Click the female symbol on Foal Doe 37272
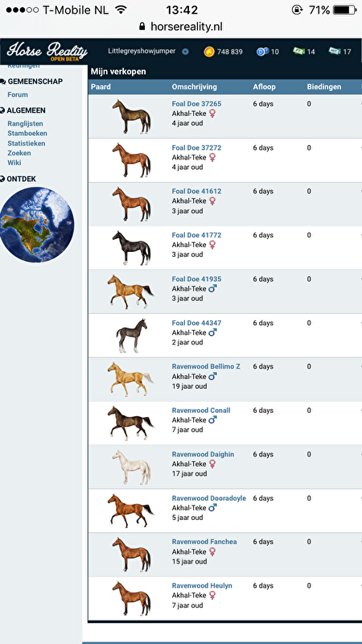 click(x=212, y=157)
